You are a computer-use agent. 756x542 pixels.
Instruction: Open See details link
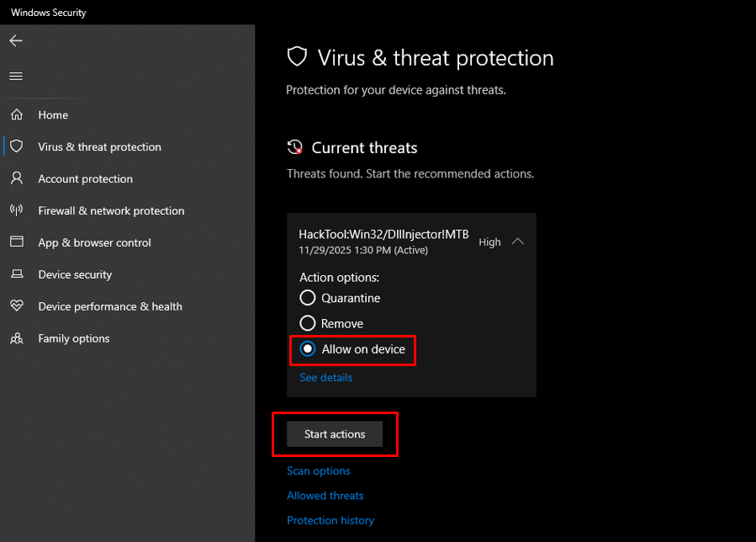click(326, 377)
